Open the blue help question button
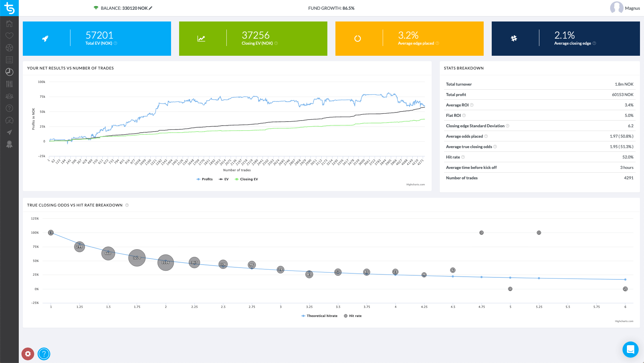This screenshot has height=363, width=644. [x=44, y=354]
